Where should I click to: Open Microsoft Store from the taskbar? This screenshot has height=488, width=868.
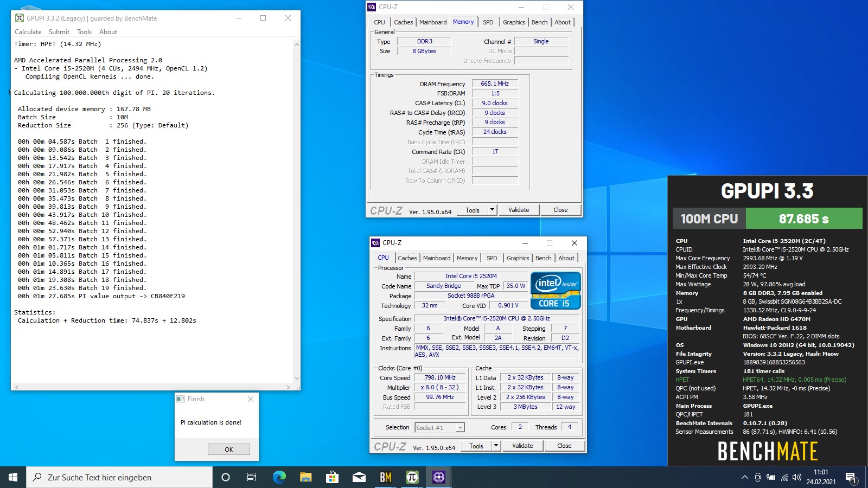click(x=333, y=477)
